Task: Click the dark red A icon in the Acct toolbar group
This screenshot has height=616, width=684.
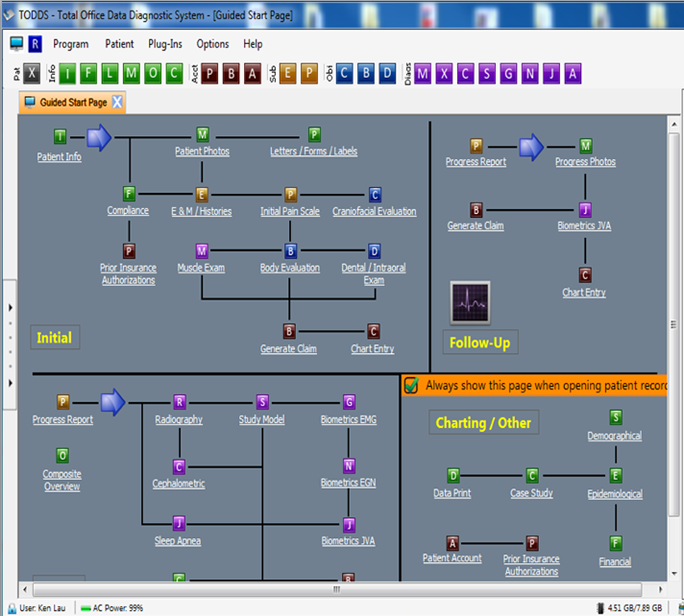Action: click(x=252, y=73)
